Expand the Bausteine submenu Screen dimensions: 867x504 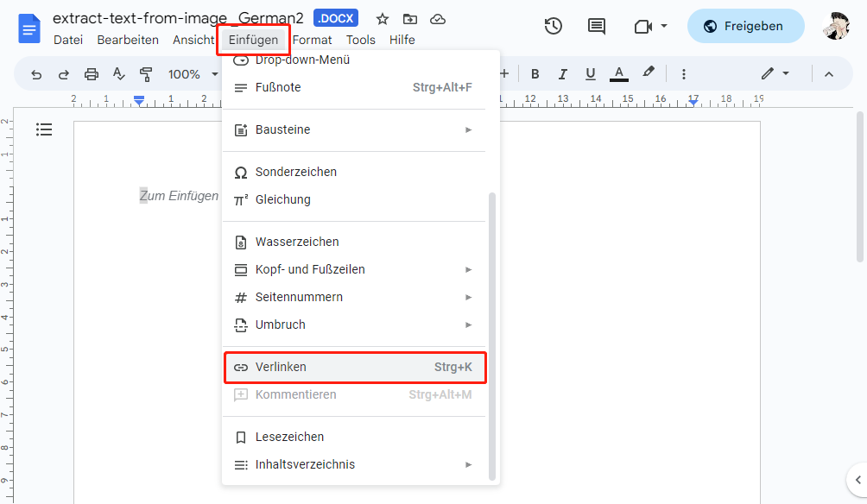(x=354, y=129)
